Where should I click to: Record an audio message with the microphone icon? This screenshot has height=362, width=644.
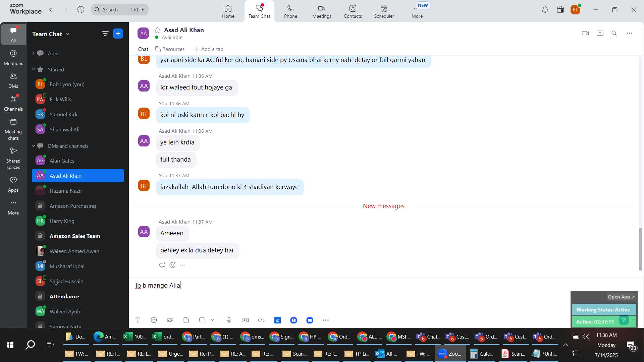pos(229,320)
